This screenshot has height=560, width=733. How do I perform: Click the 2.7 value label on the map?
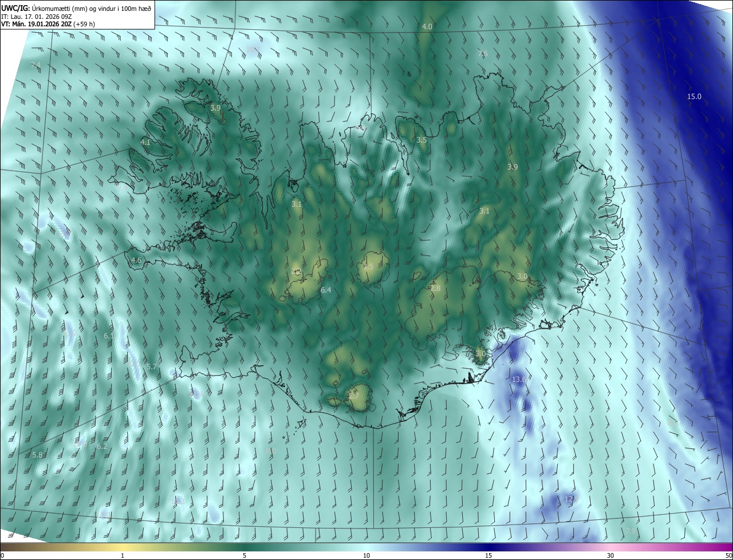coord(353,396)
